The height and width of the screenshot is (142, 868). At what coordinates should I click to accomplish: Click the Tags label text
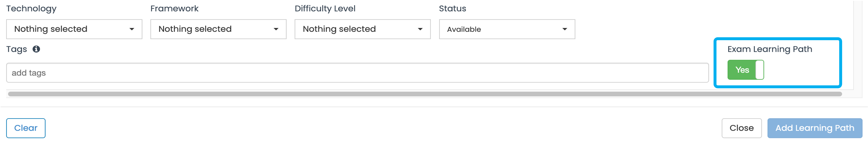(x=16, y=50)
